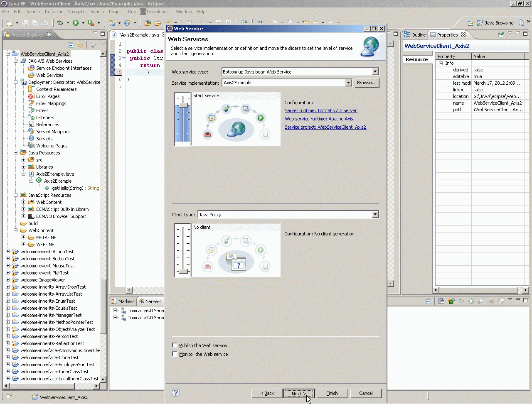Viewport: 532px width, 404px height.
Task: Open the Open Perspective icon
Action: pyautogui.click(x=470, y=23)
